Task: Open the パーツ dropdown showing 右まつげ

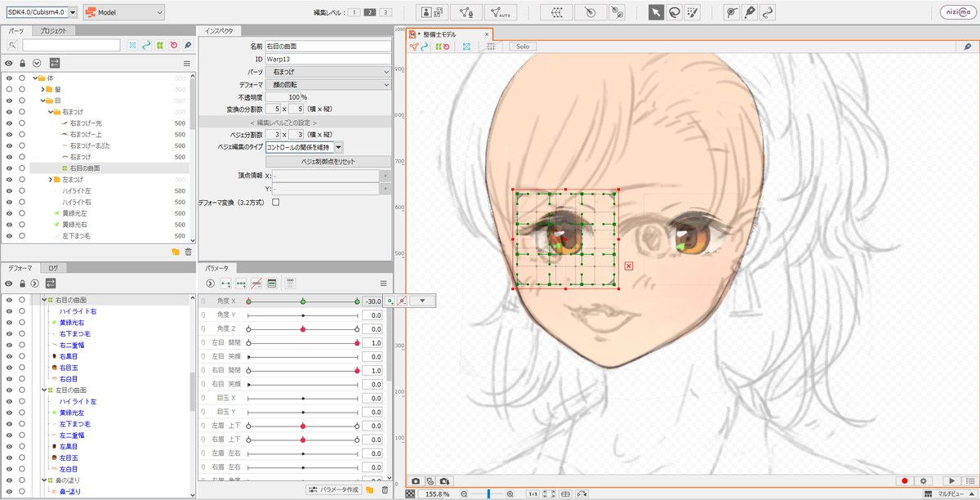Action: tap(328, 72)
